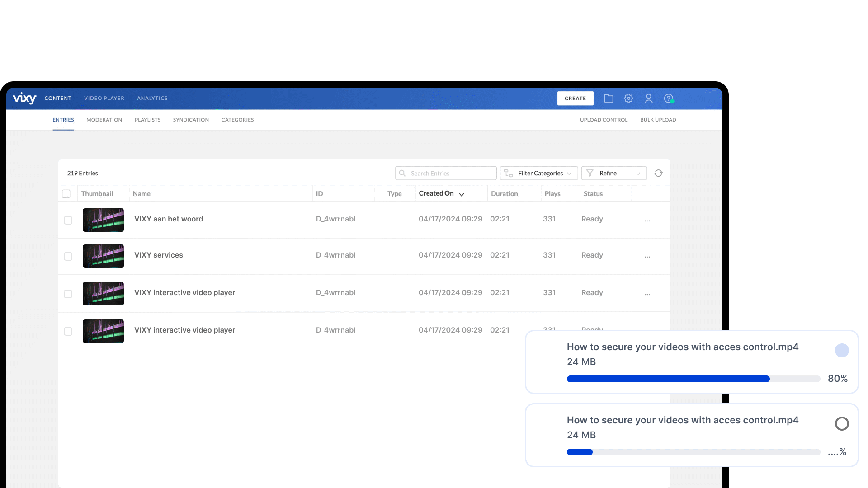Click the filename on the second upload card
Image resolution: width=868 pixels, height=488 pixels.
[683, 420]
